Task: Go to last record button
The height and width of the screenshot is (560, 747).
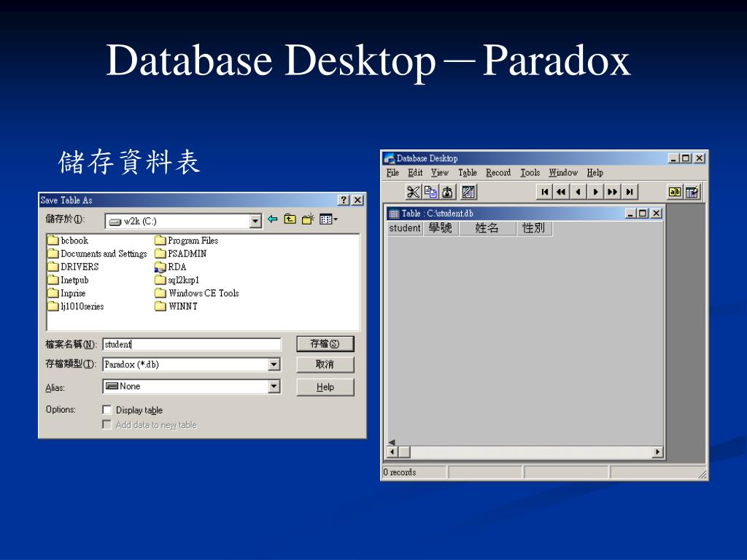Action: pos(630,192)
